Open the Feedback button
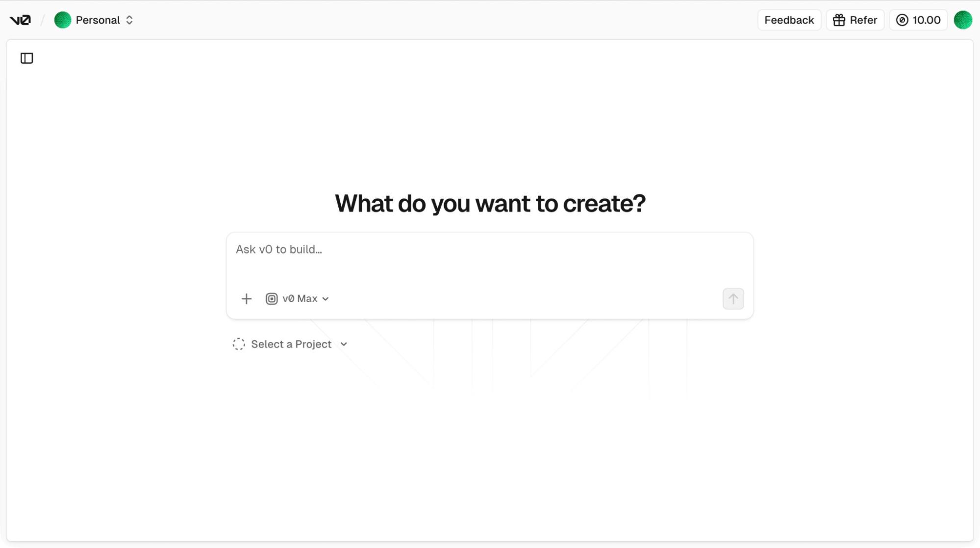980x548 pixels. (x=789, y=20)
